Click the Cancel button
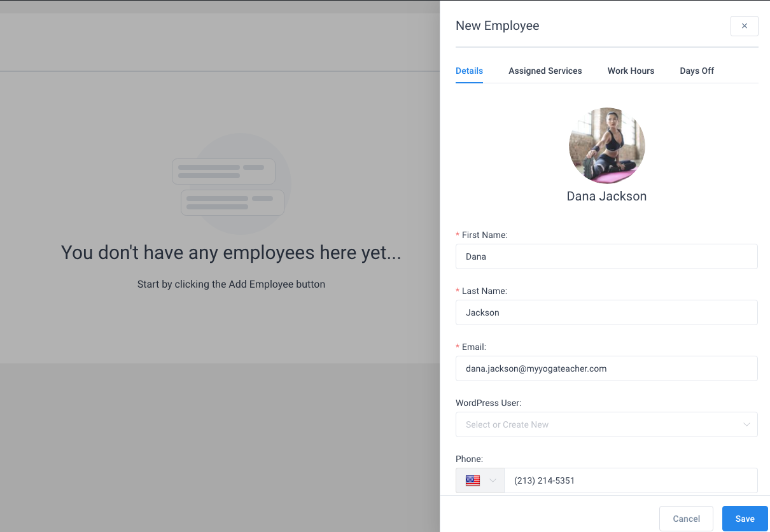This screenshot has height=532, width=770. tap(687, 519)
